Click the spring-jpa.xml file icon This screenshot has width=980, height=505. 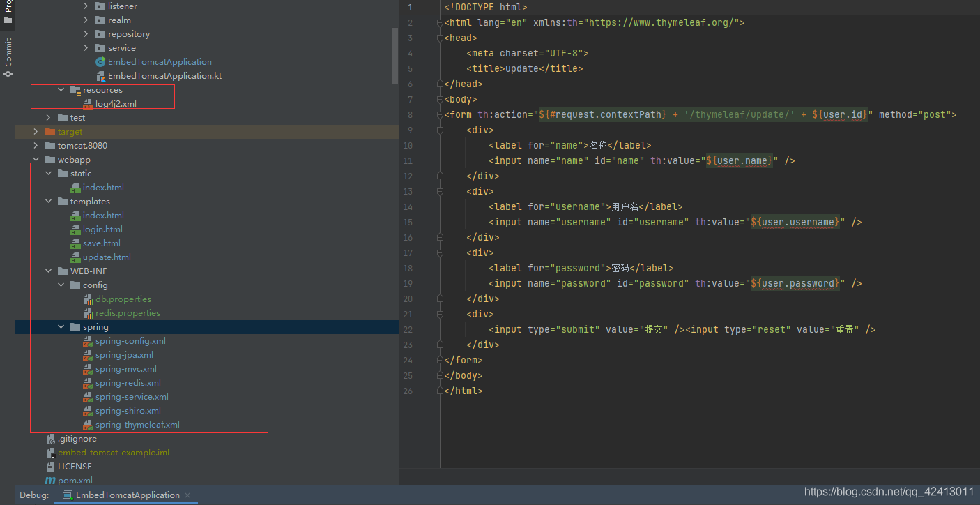click(88, 355)
